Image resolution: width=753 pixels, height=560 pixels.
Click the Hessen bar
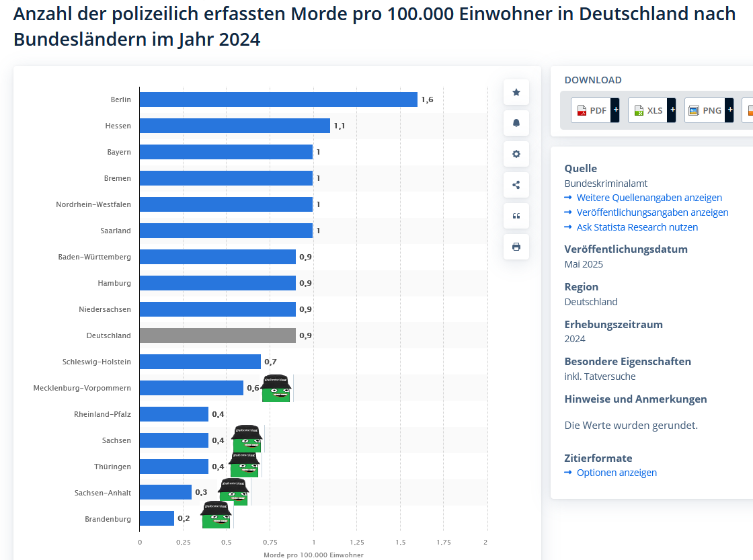pyautogui.click(x=235, y=126)
